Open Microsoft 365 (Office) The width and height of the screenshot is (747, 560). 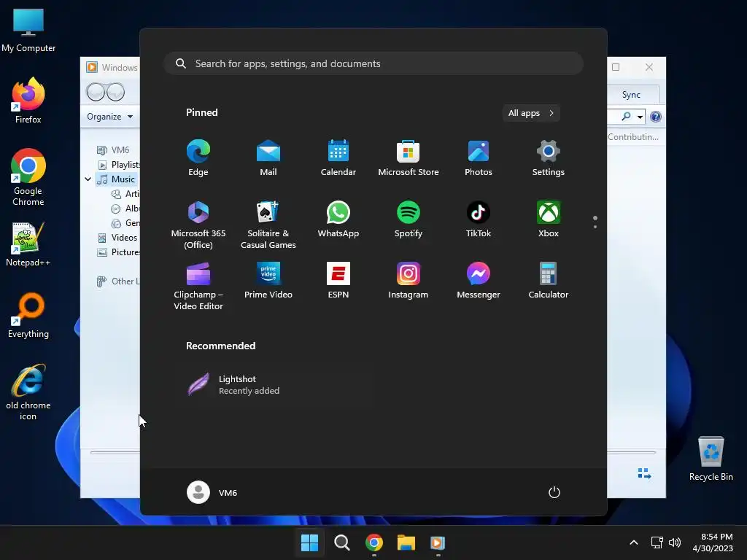coord(198,225)
